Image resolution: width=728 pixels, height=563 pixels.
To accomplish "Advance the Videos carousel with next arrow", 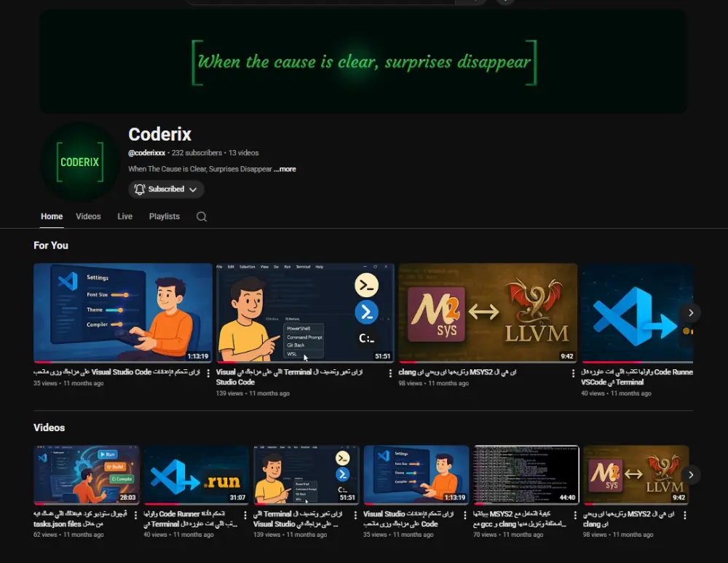I will (x=691, y=475).
